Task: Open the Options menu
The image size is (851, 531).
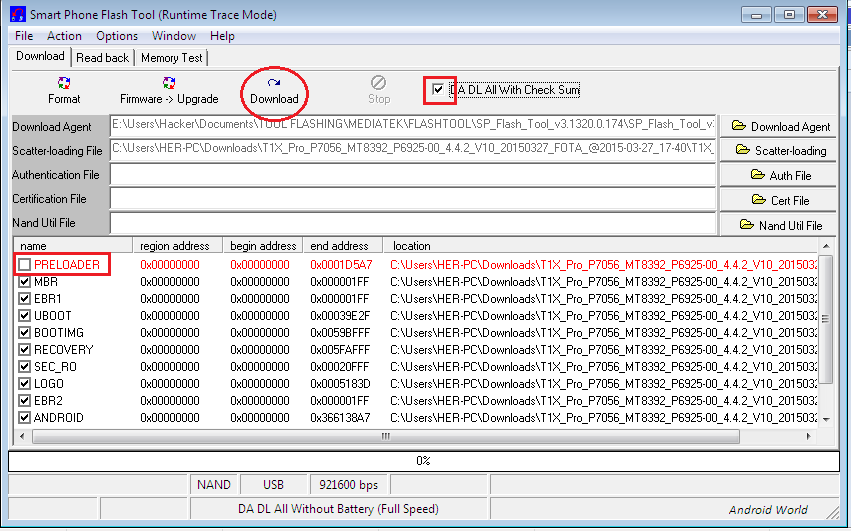Action: coord(117,36)
